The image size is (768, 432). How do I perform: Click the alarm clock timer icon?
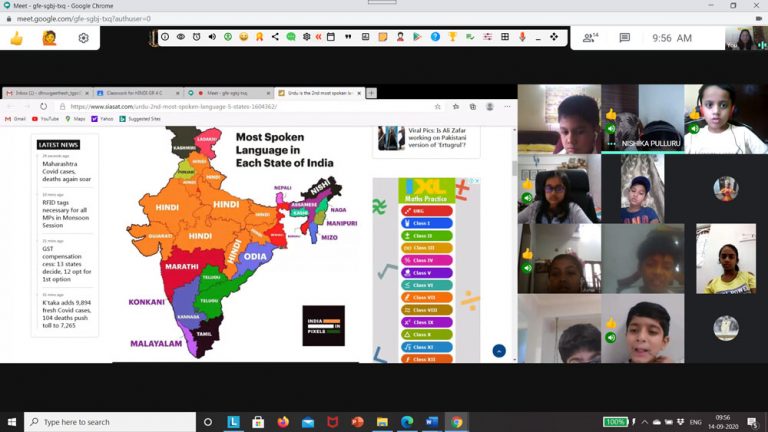(x=196, y=37)
